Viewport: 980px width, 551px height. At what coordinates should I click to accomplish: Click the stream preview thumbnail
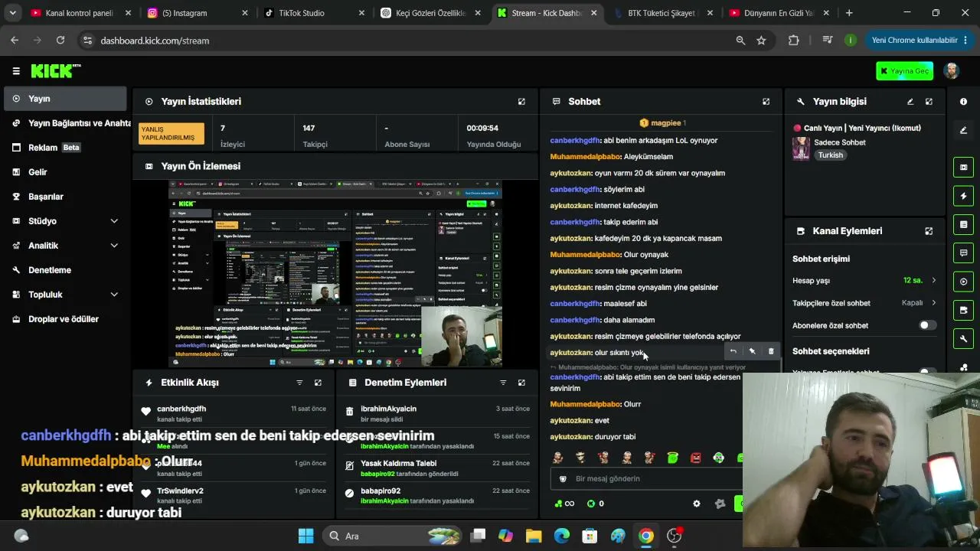[x=335, y=273]
